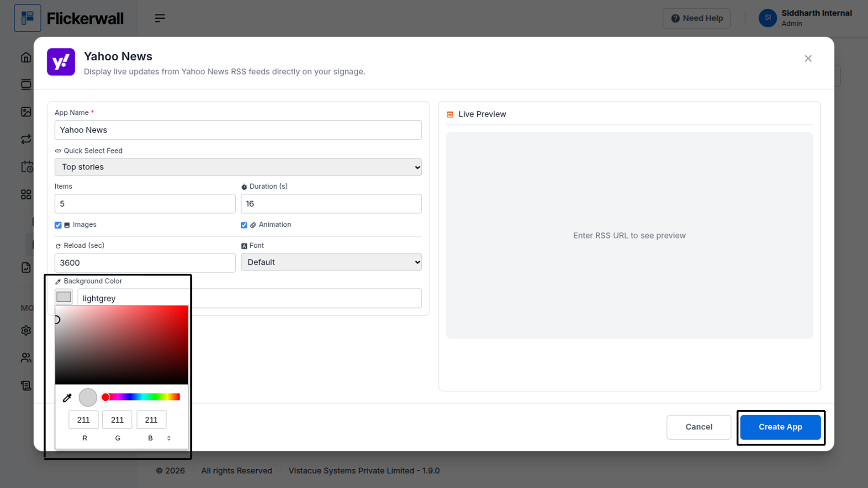Click the Need Help button
Screen dimensions: 868x488
(697, 18)
